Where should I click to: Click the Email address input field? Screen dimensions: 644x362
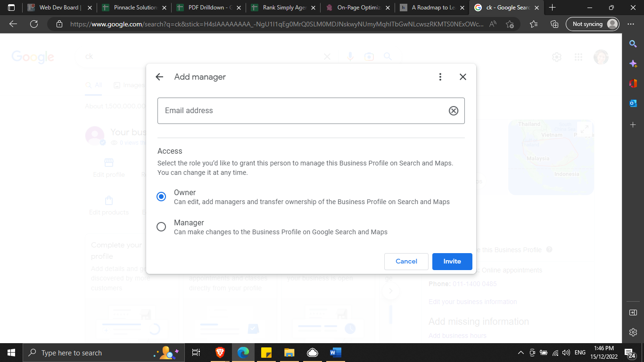302,111
